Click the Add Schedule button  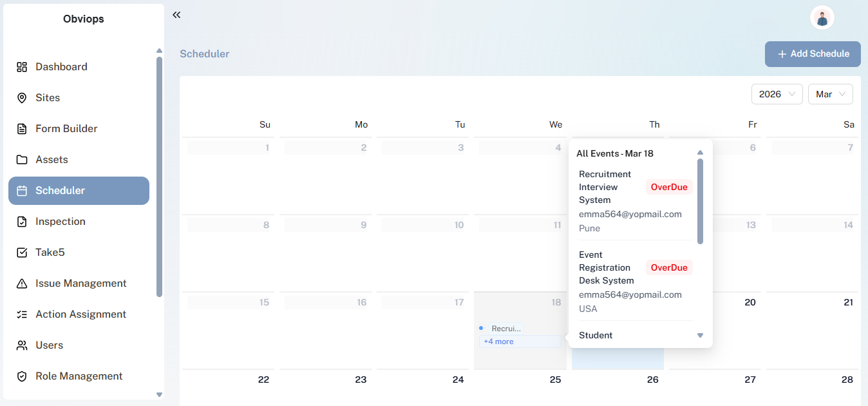tap(813, 54)
